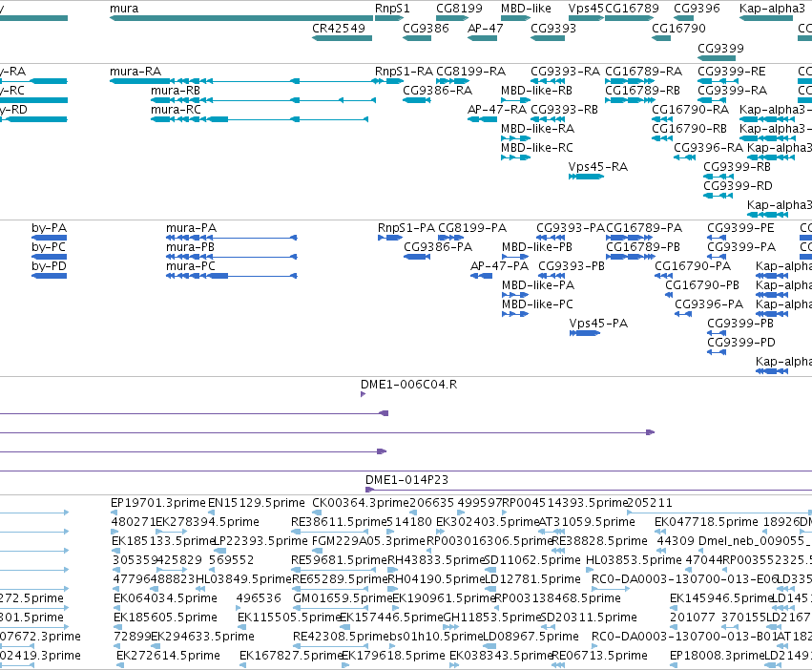Click mura-PC protein label
Image resolution: width=812 pixels, height=670 pixels.
point(191,266)
